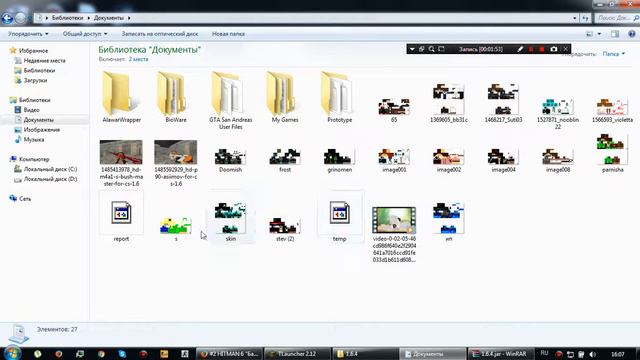This screenshot has height=360, width=640.
Task: Select the 1566593_violetta image file
Action: click(x=612, y=110)
